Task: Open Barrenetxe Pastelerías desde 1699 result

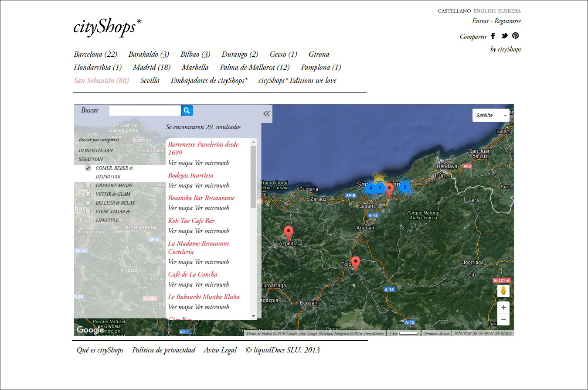Action: (x=203, y=148)
